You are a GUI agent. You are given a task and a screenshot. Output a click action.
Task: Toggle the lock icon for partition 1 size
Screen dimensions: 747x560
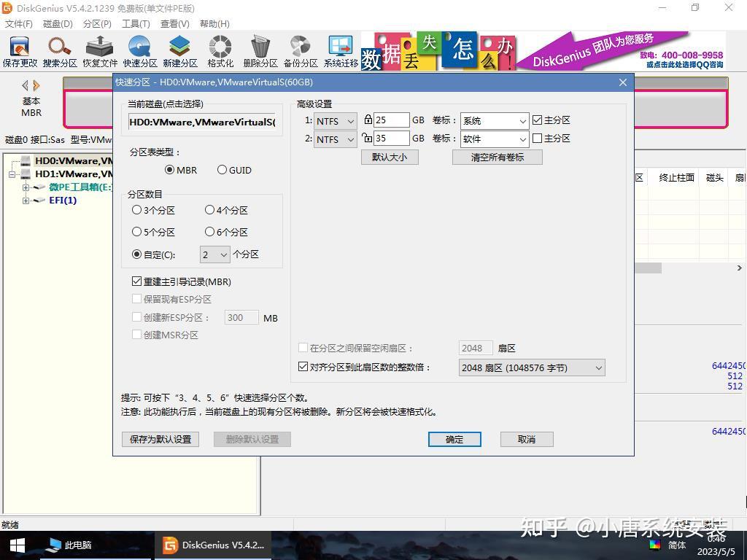368,120
